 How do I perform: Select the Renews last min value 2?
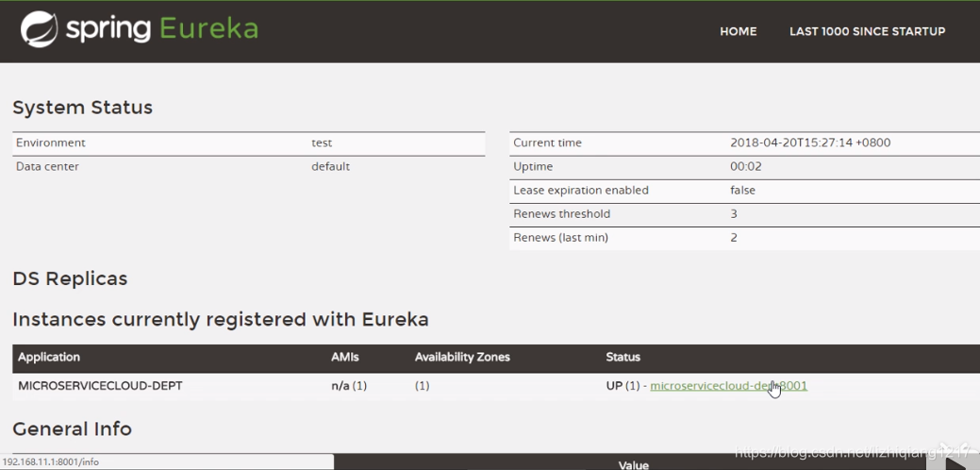734,238
